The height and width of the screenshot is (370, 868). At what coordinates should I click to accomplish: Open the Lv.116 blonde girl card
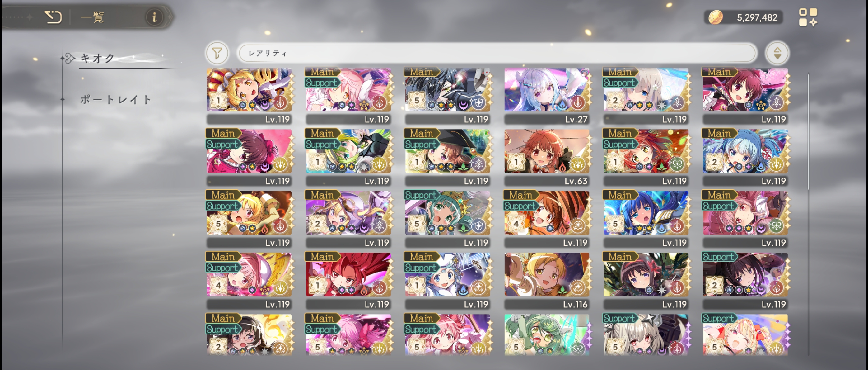click(x=547, y=281)
